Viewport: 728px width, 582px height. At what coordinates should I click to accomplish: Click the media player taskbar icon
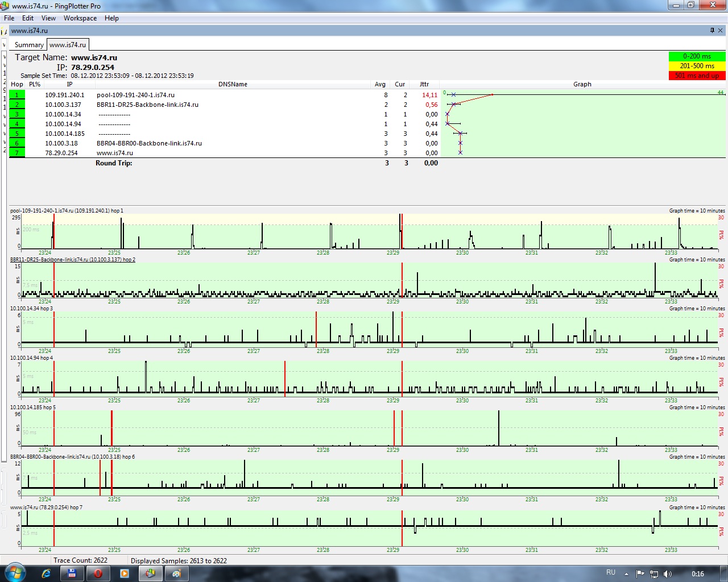coord(124,573)
